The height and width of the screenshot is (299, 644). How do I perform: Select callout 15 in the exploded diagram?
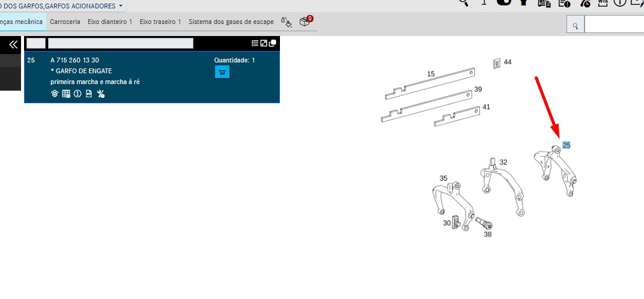point(431,74)
